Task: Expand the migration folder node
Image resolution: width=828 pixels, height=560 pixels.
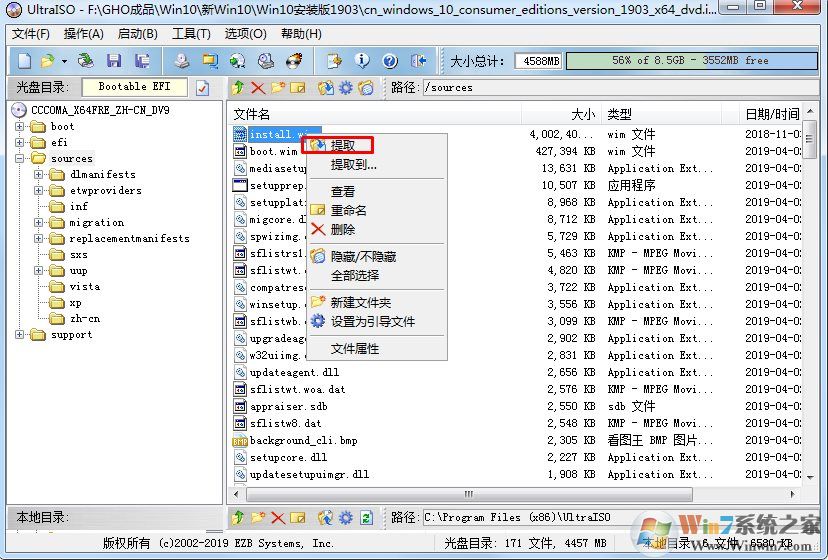Action: (39, 222)
